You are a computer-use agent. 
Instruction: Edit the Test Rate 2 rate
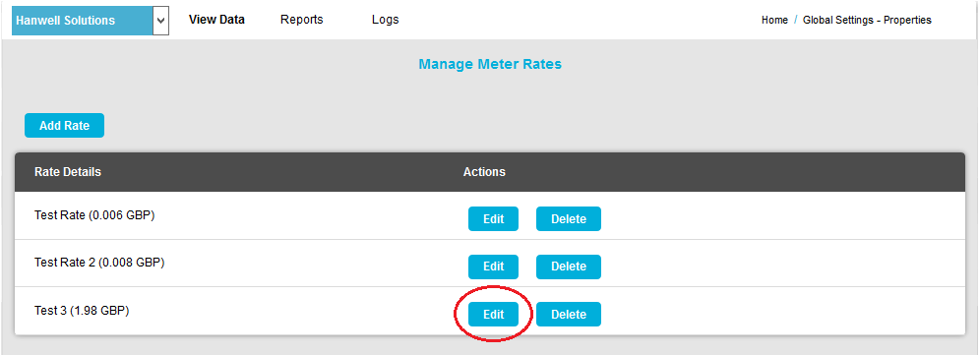click(493, 266)
